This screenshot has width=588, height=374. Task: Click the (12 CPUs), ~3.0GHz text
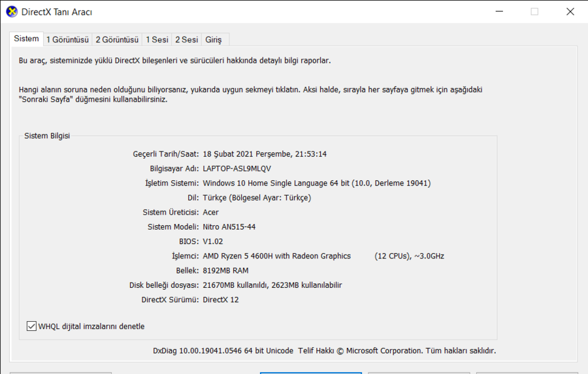pyautogui.click(x=409, y=257)
